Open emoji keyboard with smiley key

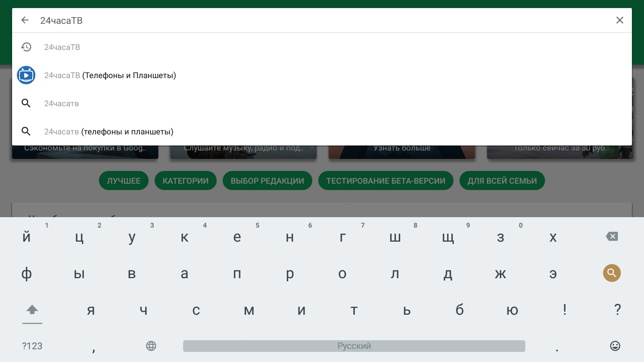point(615,346)
